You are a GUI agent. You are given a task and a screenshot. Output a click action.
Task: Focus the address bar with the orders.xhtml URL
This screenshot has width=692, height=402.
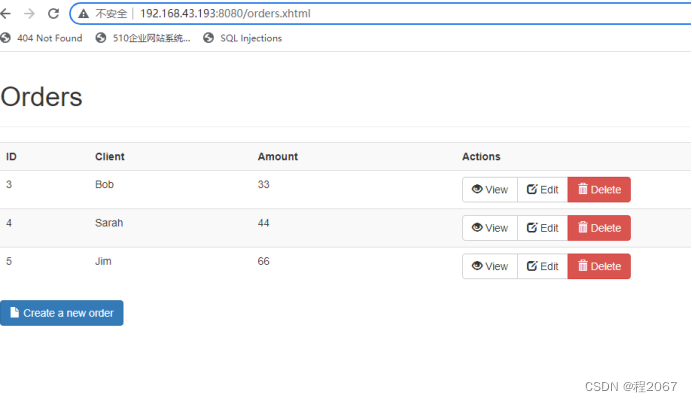(x=380, y=14)
